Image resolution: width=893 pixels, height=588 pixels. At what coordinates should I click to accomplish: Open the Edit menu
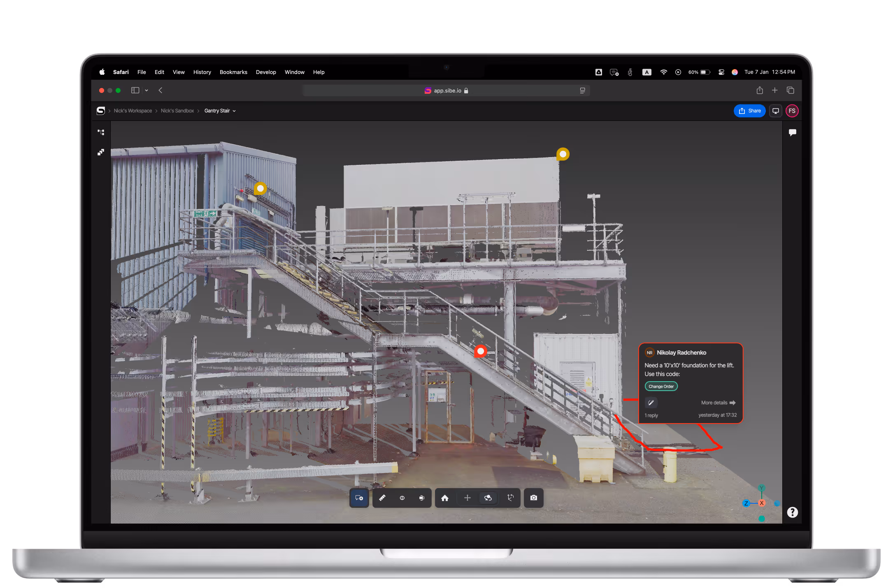159,72
